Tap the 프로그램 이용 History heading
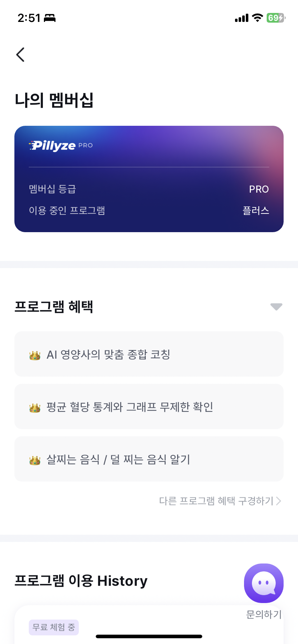Screen dimensions: 298x644 (81, 581)
